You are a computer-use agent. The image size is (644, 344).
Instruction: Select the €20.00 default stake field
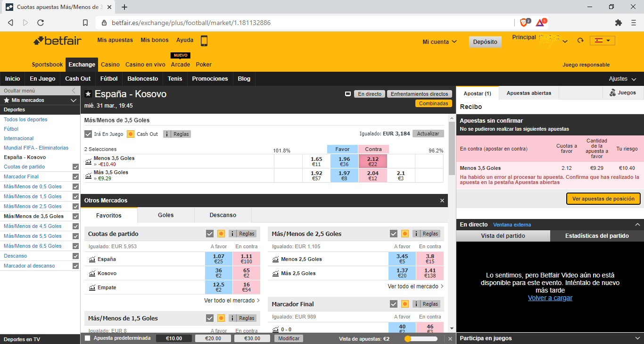tap(213, 338)
